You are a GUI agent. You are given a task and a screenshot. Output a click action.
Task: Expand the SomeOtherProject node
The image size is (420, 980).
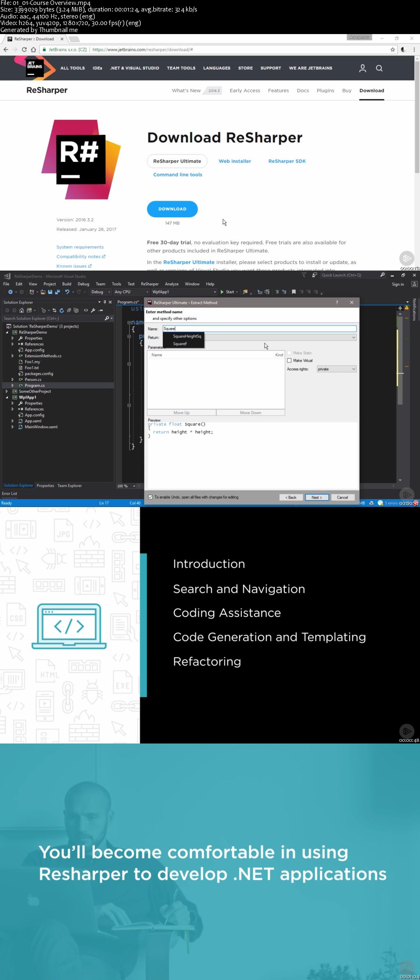click(x=7, y=392)
